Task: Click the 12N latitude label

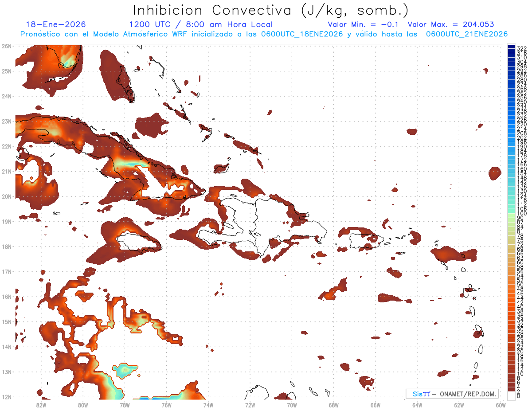Action: point(7,397)
